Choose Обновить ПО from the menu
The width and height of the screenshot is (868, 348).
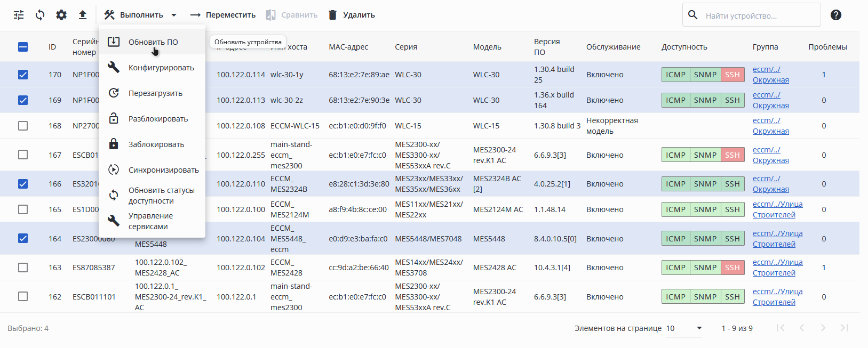point(153,42)
